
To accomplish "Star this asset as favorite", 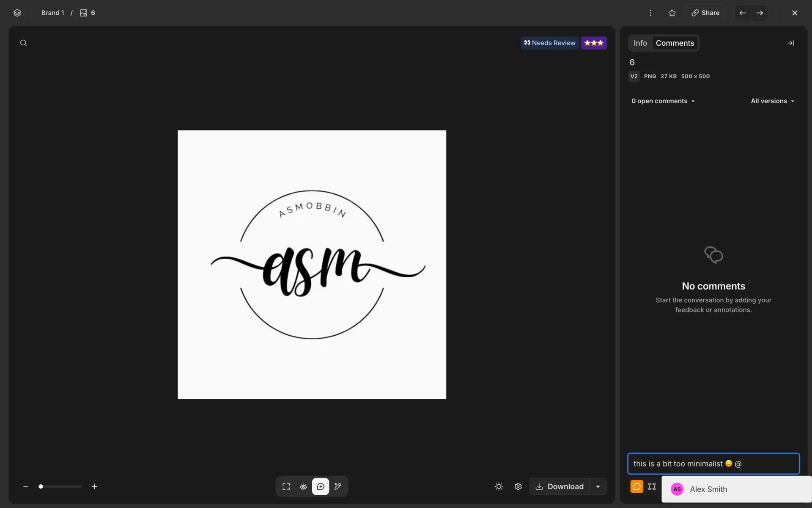I will (x=672, y=13).
